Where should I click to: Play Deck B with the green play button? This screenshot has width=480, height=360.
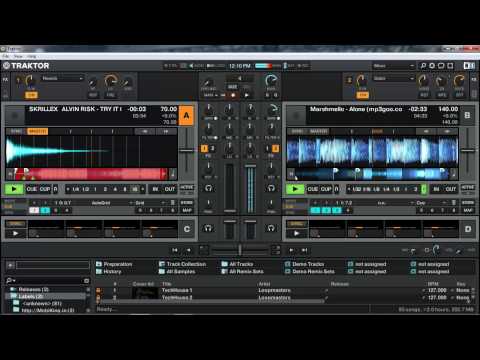pyautogui.click(x=295, y=189)
